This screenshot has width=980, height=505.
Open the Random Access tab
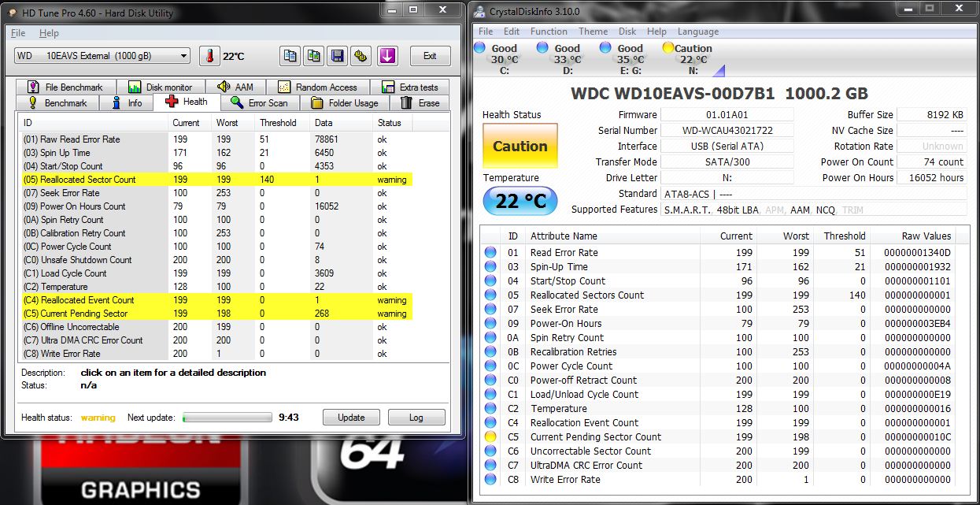click(x=318, y=87)
